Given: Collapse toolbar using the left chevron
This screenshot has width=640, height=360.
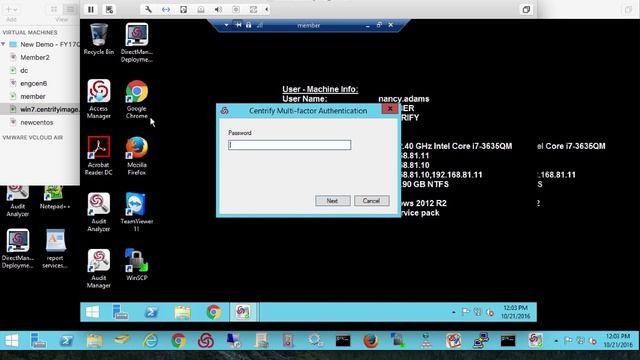Looking at the screenshot, I should tap(267, 9).
